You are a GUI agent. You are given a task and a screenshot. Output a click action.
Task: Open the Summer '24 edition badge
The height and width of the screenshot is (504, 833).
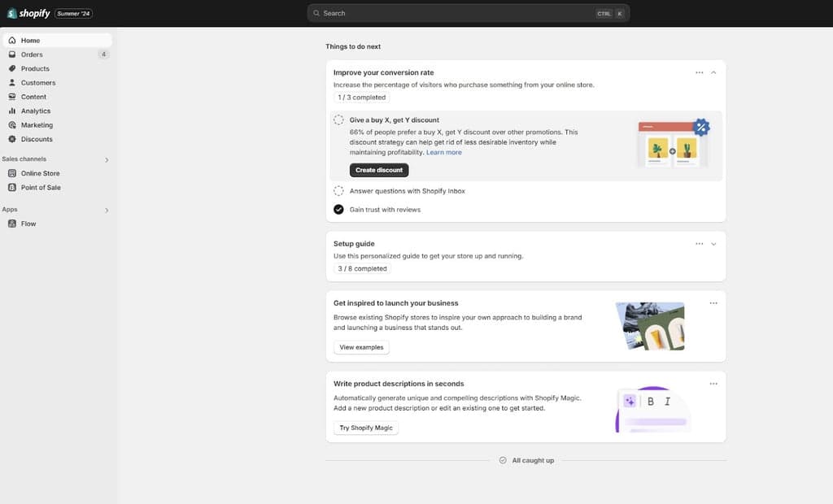[x=73, y=13]
